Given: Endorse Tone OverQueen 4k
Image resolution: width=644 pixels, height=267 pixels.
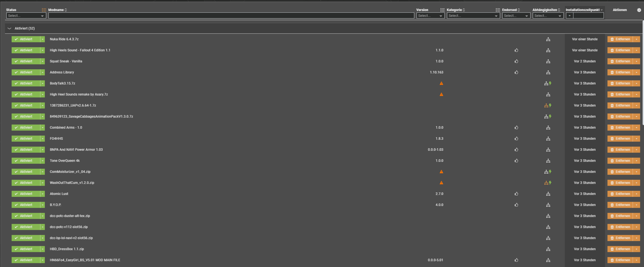Looking at the screenshot, I should [x=516, y=161].
